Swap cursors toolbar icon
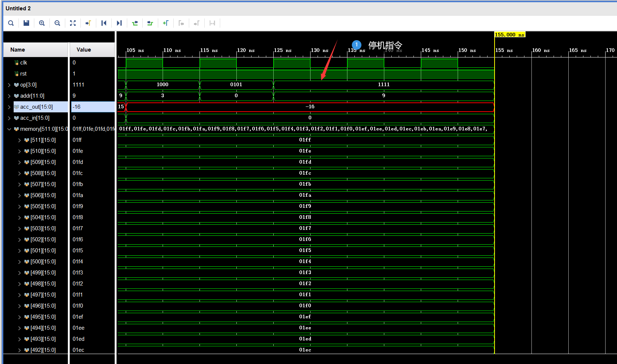The width and height of the screenshot is (617, 364). [212, 23]
